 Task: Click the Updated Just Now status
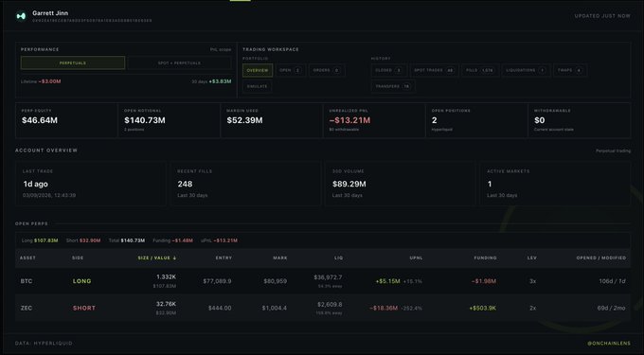pyautogui.click(x=602, y=16)
